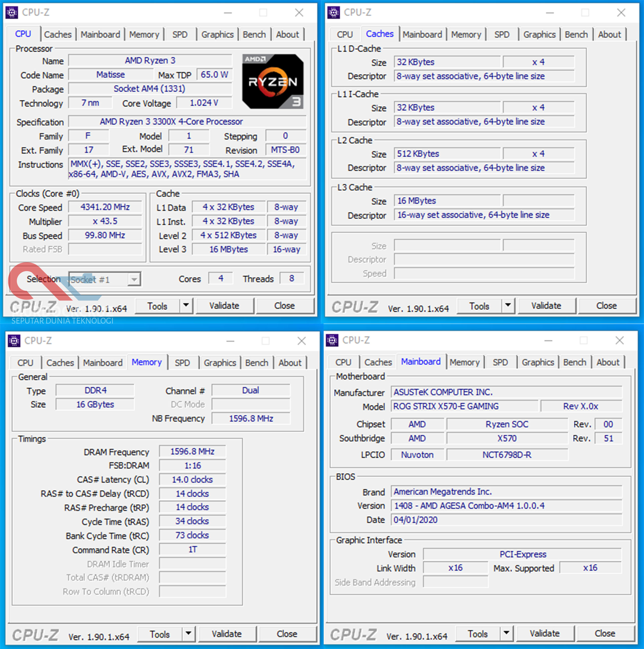Click Validate button in Caches window
The image size is (644, 649).
click(546, 306)
